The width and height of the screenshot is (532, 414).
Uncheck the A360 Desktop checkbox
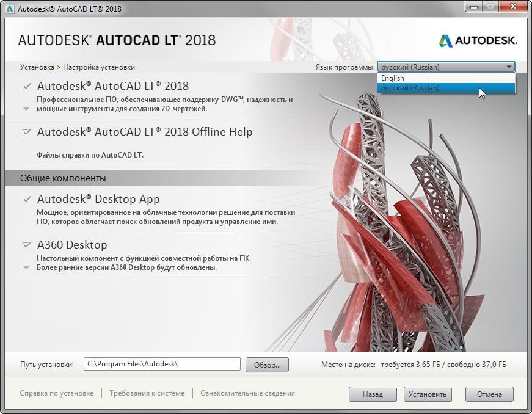coord(26,245)
